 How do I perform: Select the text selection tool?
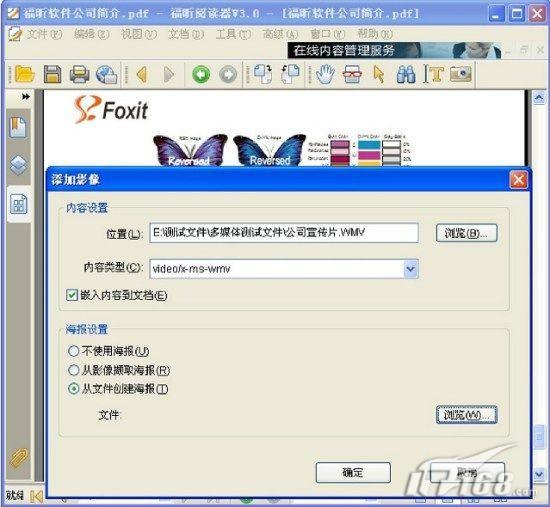click(x=433, y=74)
